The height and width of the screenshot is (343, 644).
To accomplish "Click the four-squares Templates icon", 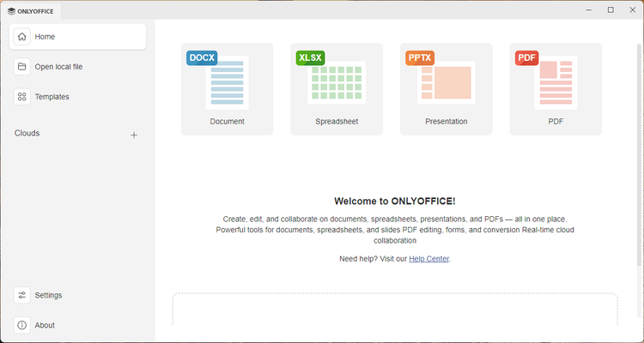I will [x=21, y=97].
